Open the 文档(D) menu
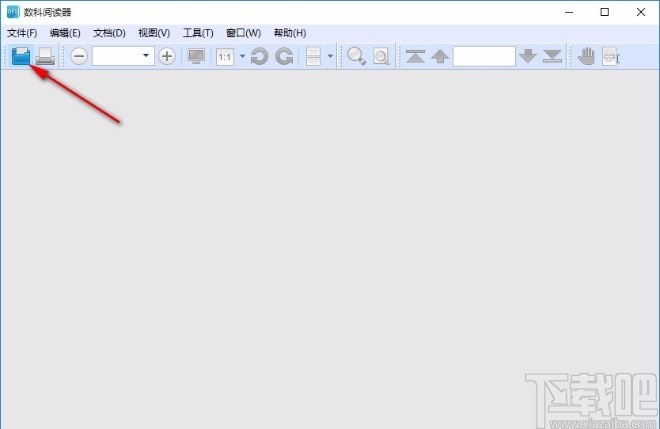660x429 pixels. click(x=109, y=33)
